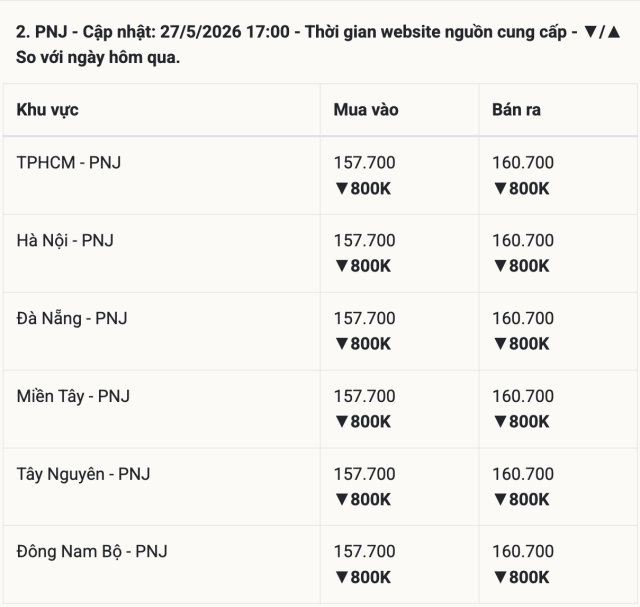Click the PNJ update heading text

click(318, 44)
